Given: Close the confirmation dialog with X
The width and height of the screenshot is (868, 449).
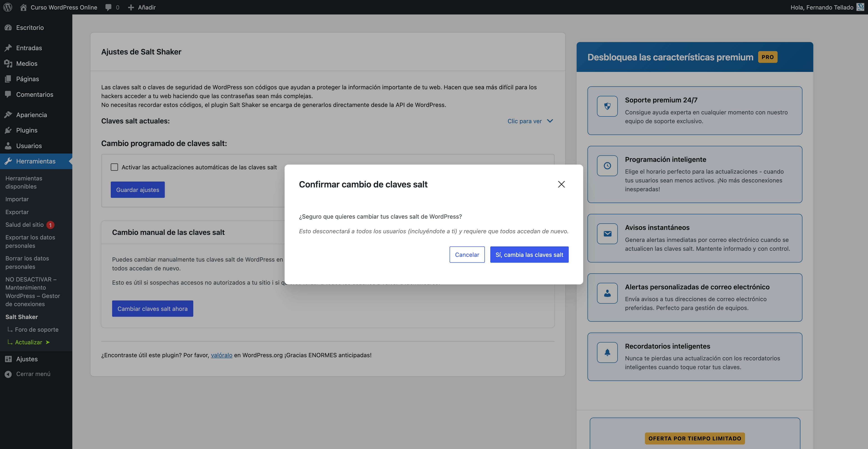Looking at the screenshot, I should pos(561,184).
